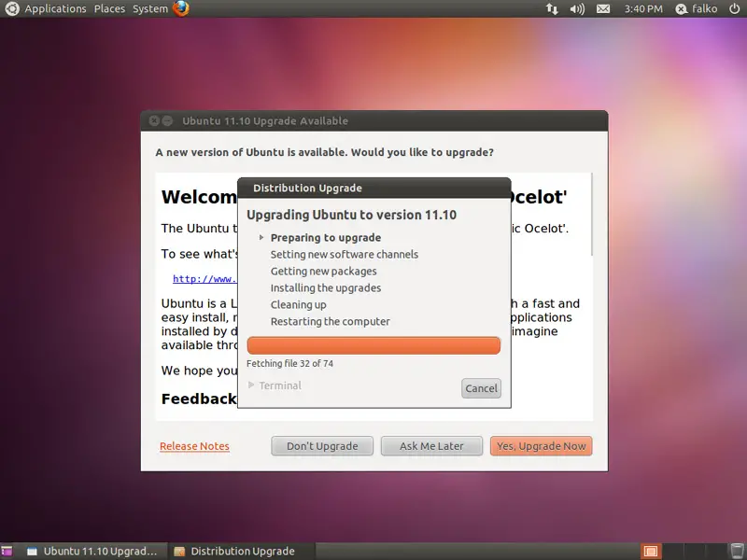Open the Trash in the bottom panel
747x560 pixels.
pos(737,551)
